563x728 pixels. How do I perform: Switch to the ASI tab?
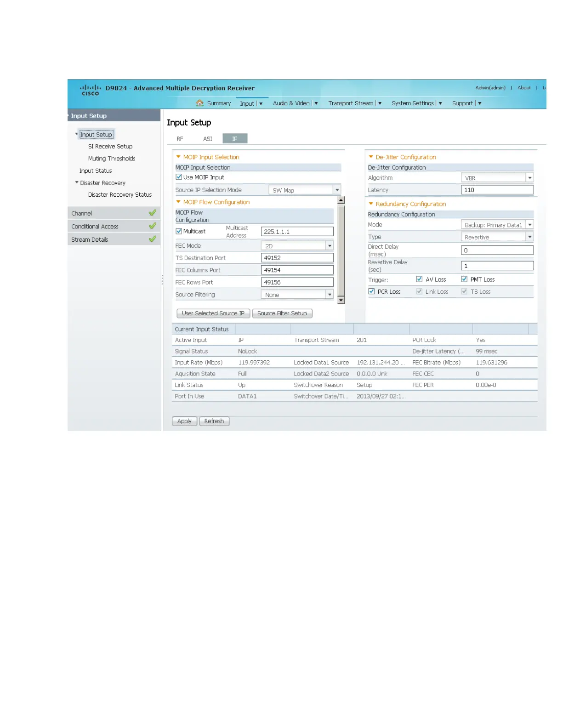tap(208, 138)
